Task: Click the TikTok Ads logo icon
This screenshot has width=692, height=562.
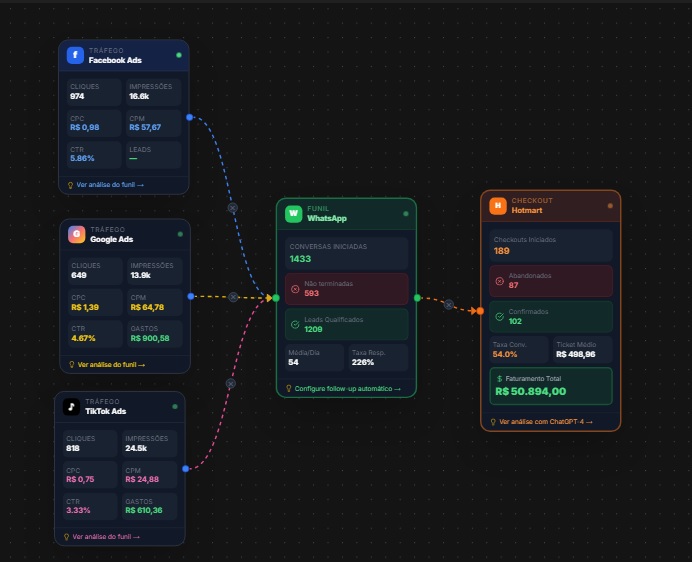Action: pos(71,407)
